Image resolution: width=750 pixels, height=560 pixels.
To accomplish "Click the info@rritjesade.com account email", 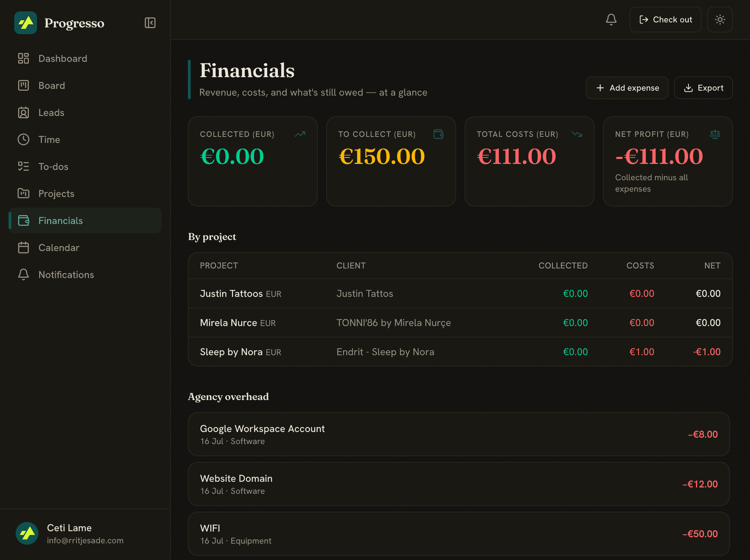I will [85, 540].
